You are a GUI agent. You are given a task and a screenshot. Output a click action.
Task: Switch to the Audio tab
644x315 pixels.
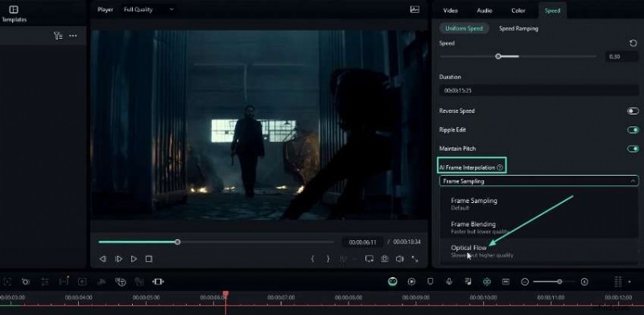coord(485,10)
